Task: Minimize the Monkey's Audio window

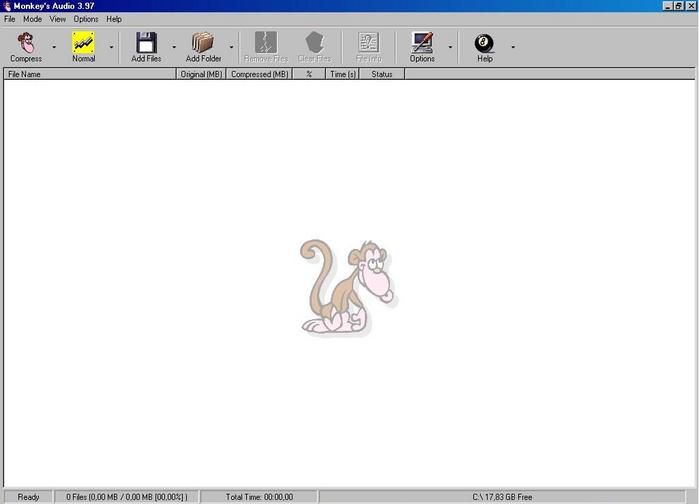Action: tap(667, 6)
